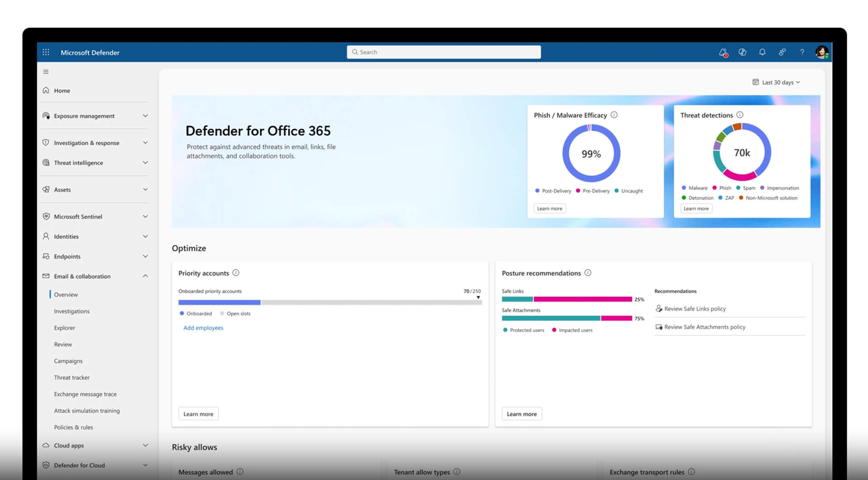Click Learn more in Priority accounts card
This screenshot has height=480, width=868.
(x=198, y=414)
